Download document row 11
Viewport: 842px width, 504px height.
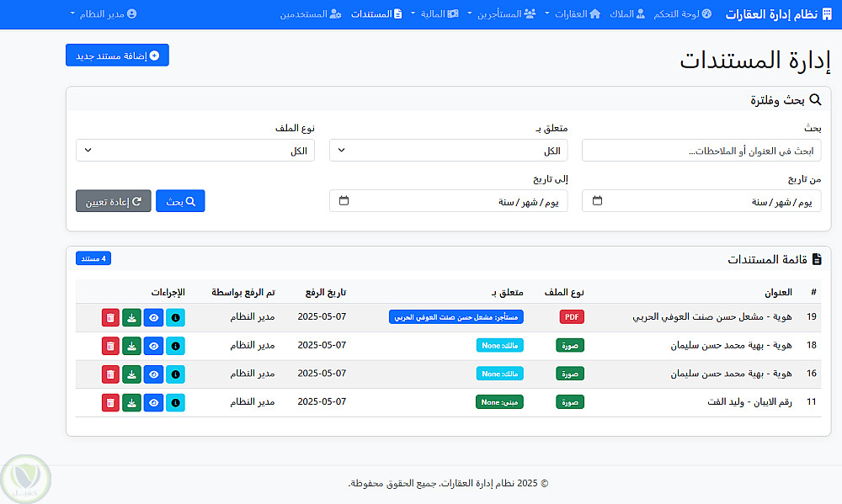pos(131,402)
